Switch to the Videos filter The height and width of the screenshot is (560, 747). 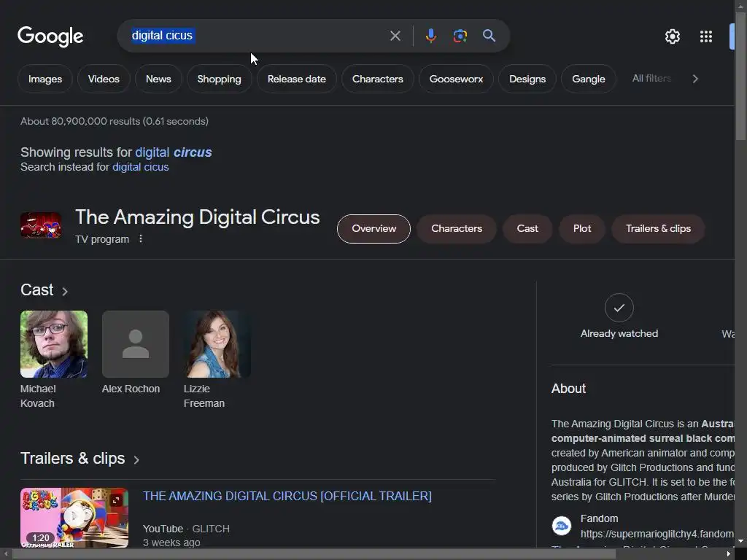point(104,79)
